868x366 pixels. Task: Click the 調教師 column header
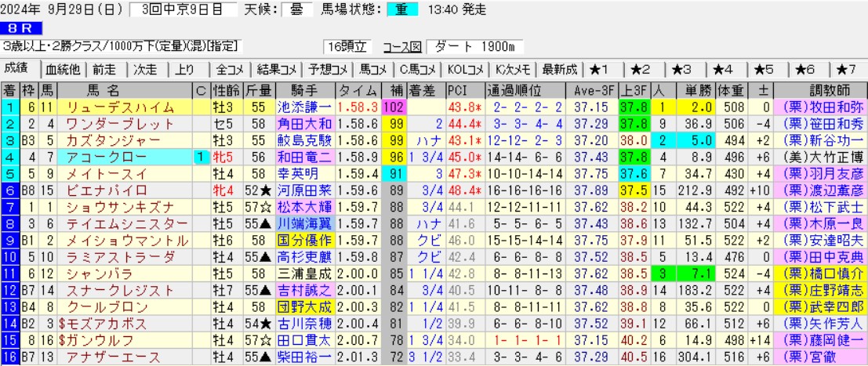coord(817,89)
